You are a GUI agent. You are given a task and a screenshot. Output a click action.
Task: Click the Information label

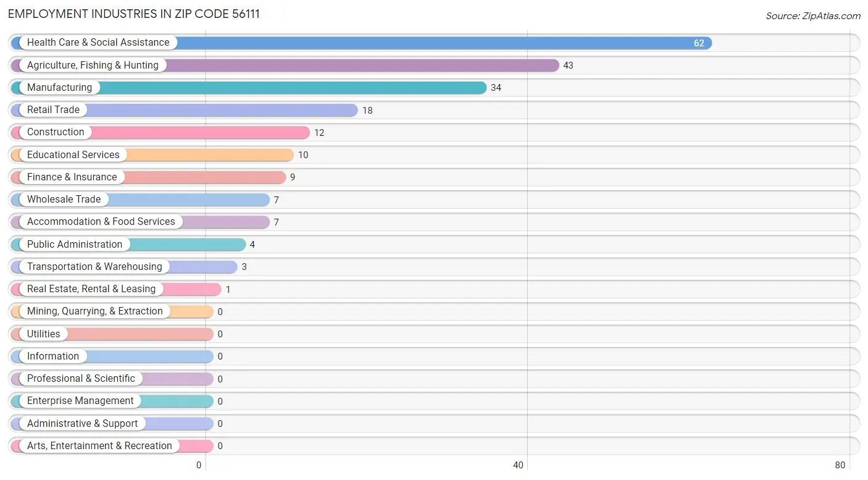pyautogui.click(x=53, y=356)
